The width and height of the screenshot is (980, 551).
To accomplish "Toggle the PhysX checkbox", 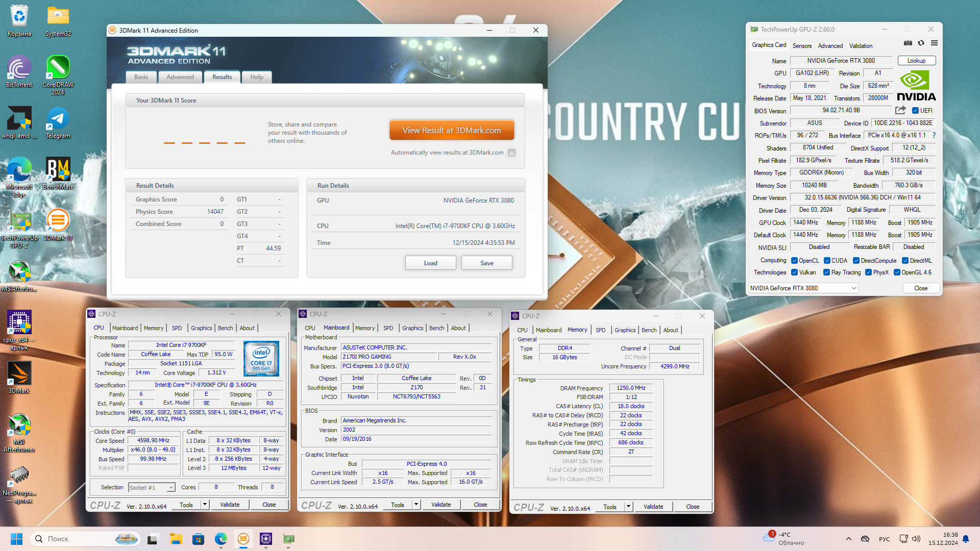I will pyautogui.click(x=868, y=272).
